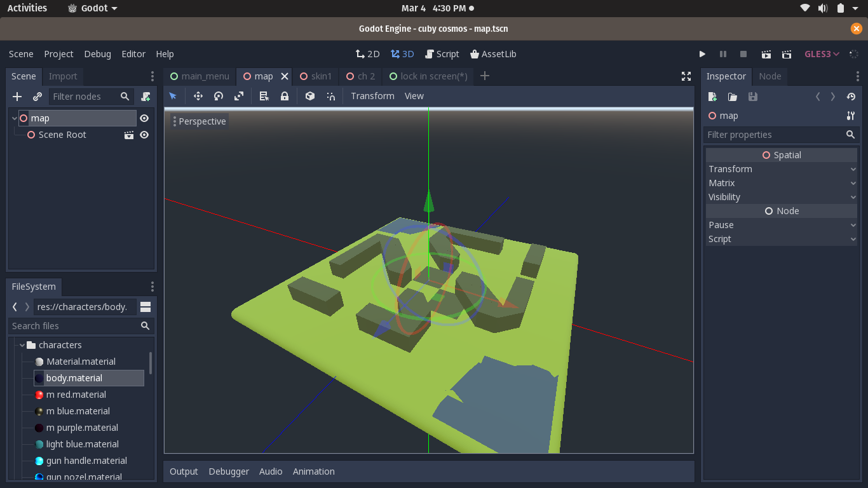The width and height of the screenshot is (868, 488).
Task: Click the Play project button
Action: 702,54
